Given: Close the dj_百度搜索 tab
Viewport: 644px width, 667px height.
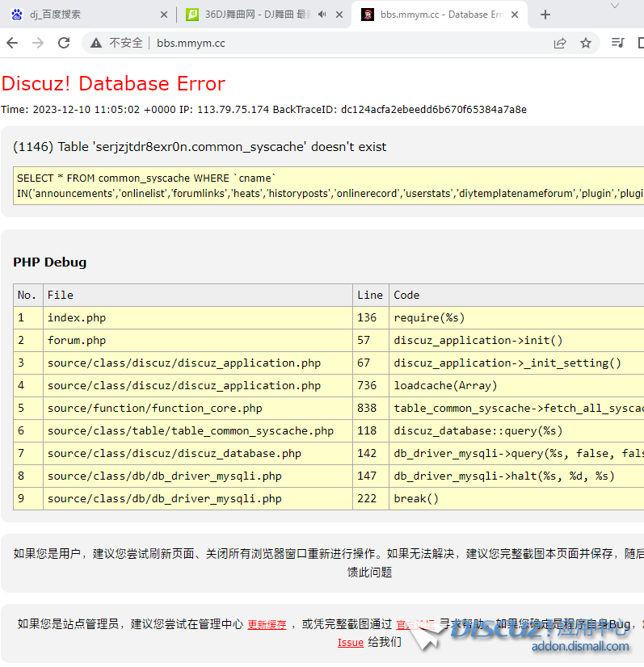Looking at the screenshot, I should (164, 15).
